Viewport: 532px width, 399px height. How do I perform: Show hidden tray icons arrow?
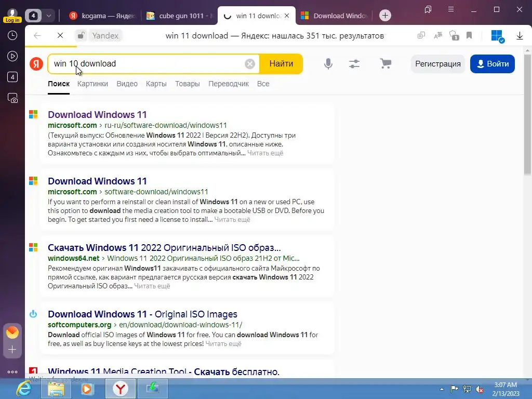tap(442, 389)
